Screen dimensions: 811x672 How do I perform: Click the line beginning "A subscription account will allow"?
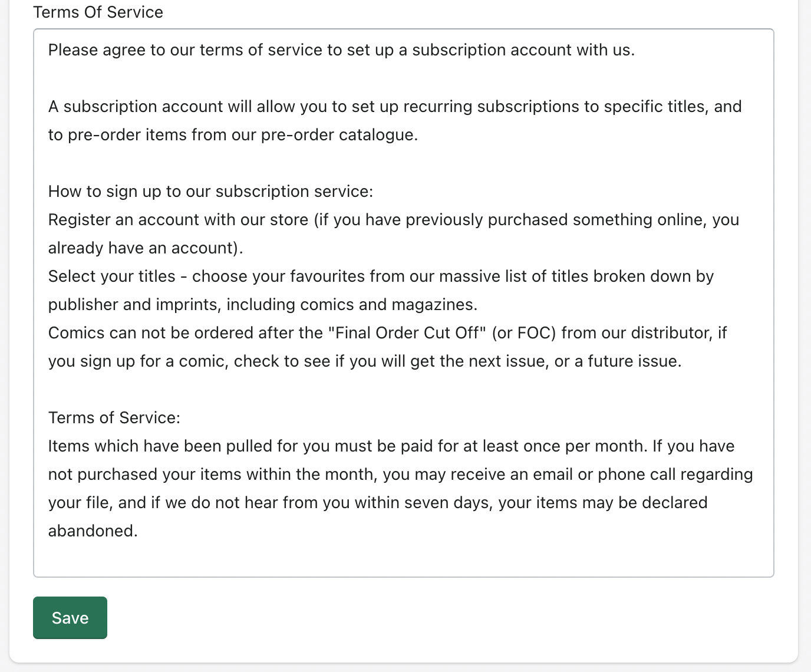tap(395, 107)
